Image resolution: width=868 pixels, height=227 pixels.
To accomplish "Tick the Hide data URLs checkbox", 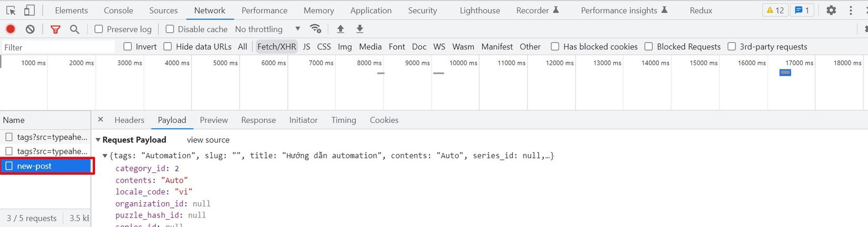I will (168, 46).
